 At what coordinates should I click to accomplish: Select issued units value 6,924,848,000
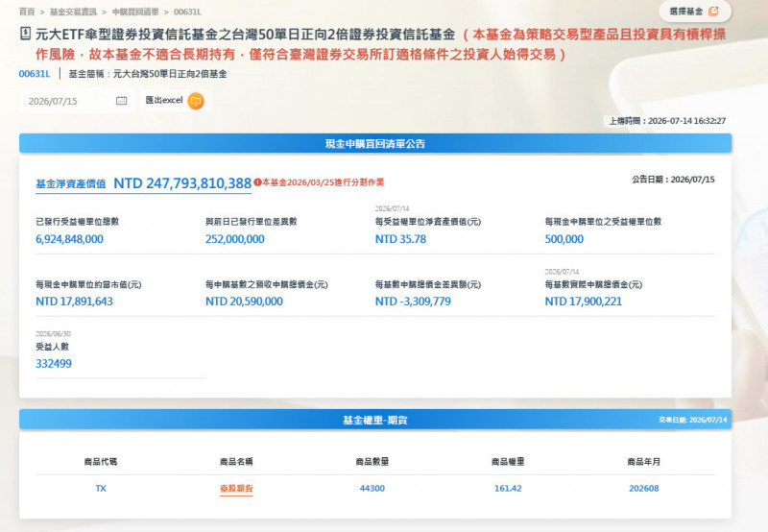point(69,239)
